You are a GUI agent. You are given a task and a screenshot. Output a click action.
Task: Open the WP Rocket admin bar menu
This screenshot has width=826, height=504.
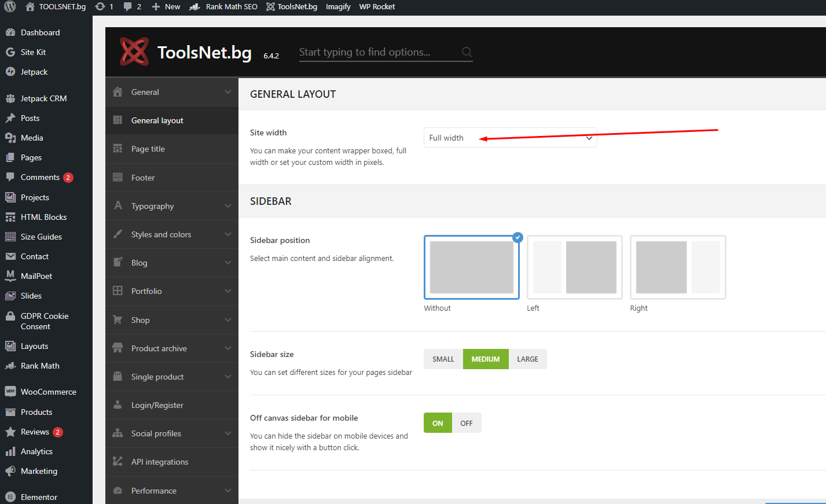pos(377,7)
